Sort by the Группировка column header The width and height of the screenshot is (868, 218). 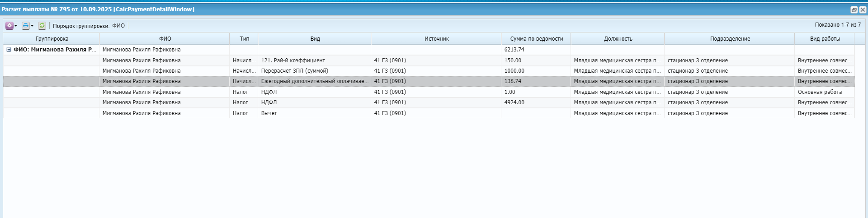pos(52,39)
